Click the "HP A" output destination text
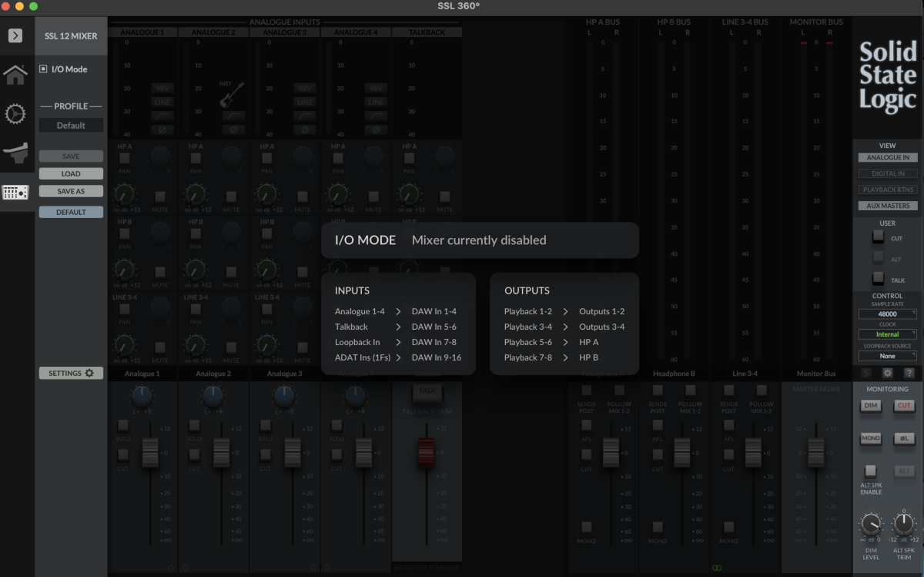Image resolution: width=924 pixels, height=577 pixels. point(589,342)
